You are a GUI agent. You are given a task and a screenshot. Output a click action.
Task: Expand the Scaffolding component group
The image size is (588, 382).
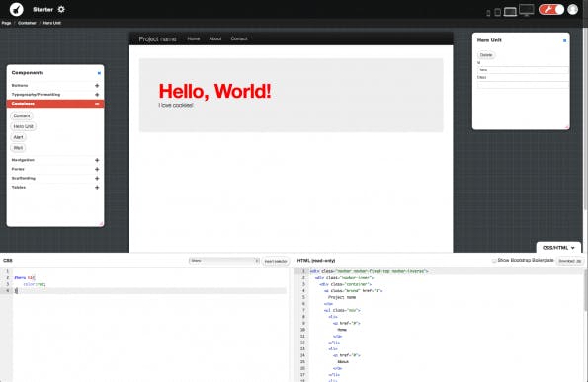[55, 178]
